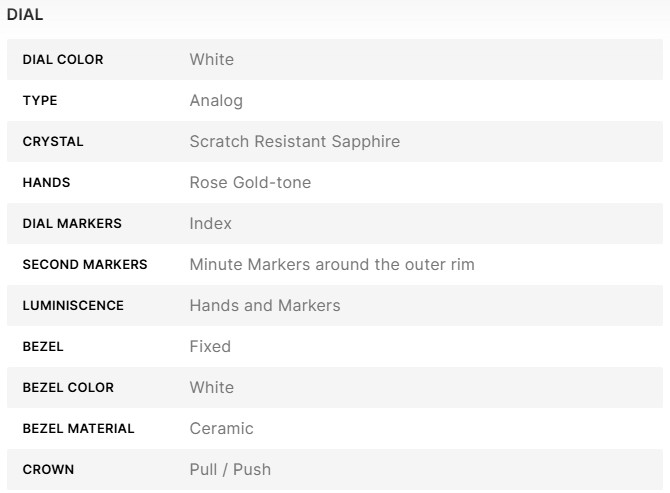Select the Hands and Markers value
670x493 pixels.
(x=265, y=306)
